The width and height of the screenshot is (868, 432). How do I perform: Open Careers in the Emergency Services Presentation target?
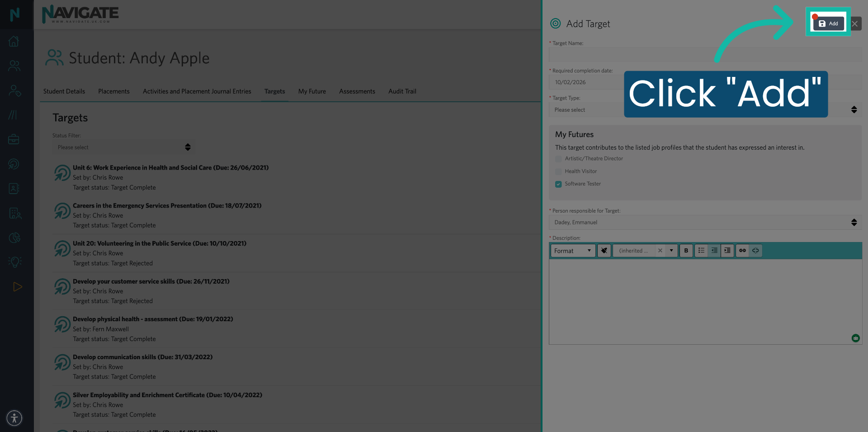[x=167, y=206]
